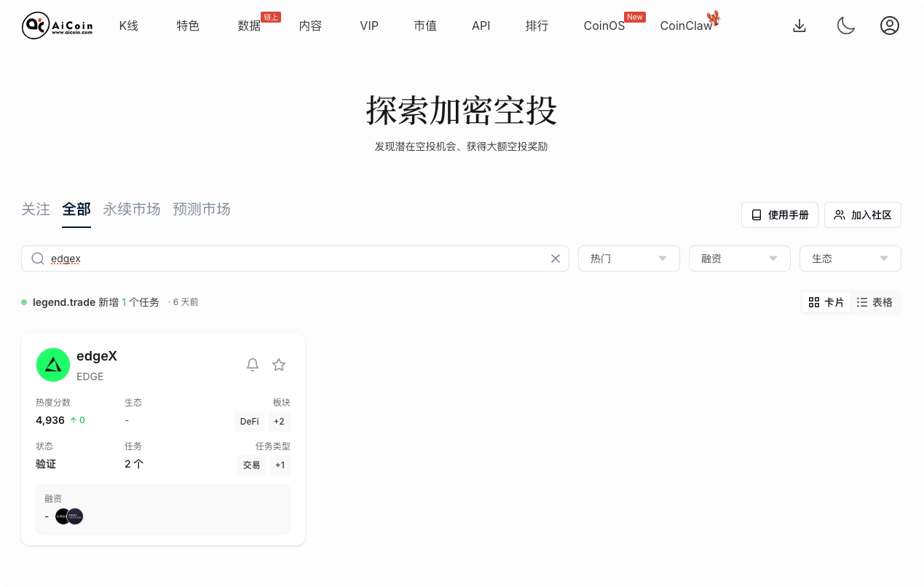Click the 加入社区 button
Viewport: 924px width, 587px height.
862,215
